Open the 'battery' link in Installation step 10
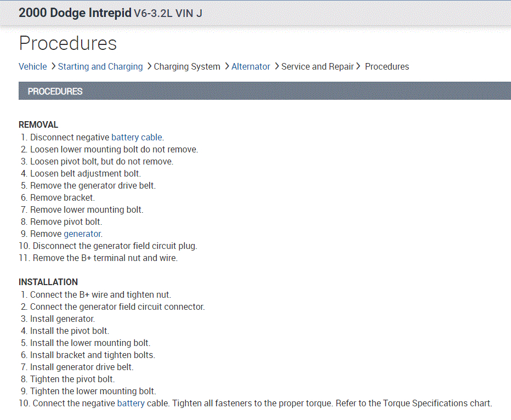This screenshot has width=511, height=420. click(131, 403)
